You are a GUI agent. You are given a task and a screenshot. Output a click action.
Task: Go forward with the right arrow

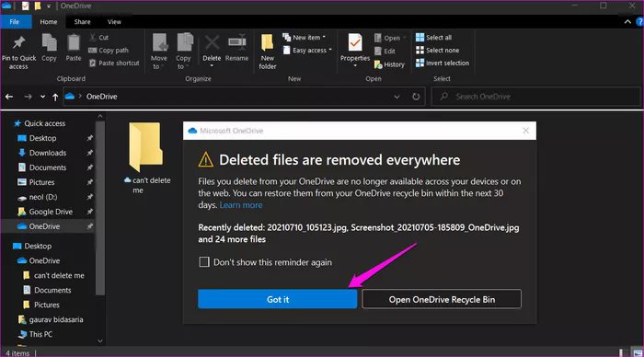[x=28, y=97]
